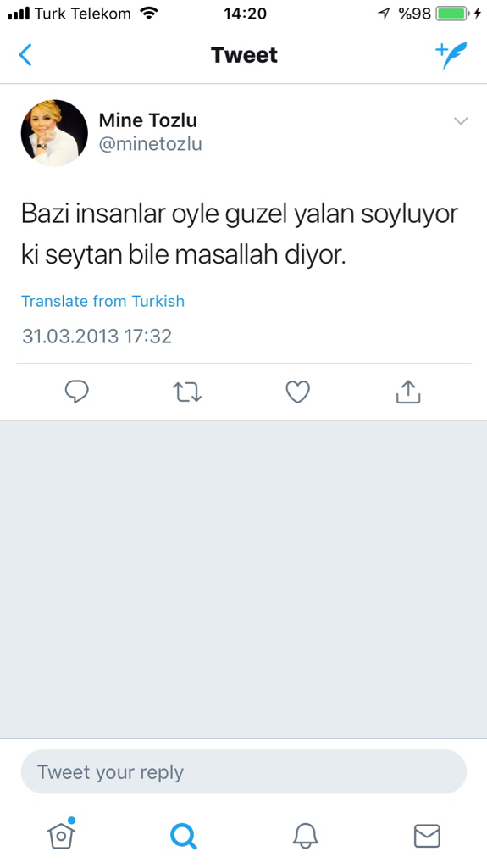Viewport: 487px width, 868px height.
Task: Expand the tweet options chevron
Action: 461,120
